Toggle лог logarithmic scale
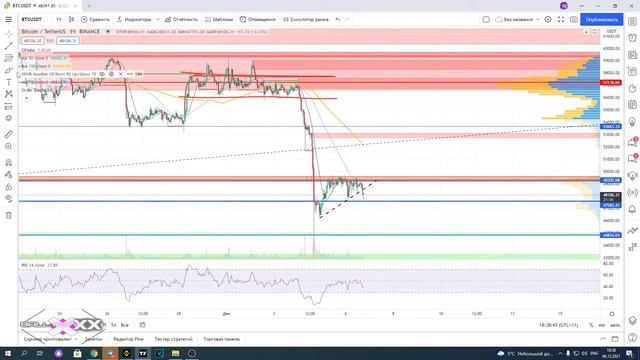 coord(602,325)
